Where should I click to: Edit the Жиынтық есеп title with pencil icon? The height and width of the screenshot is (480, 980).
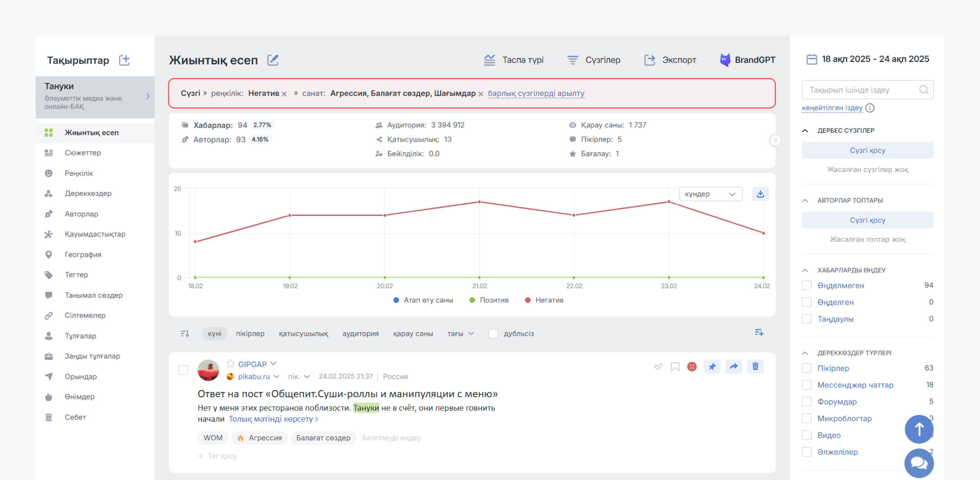click(x=273, y=60)
